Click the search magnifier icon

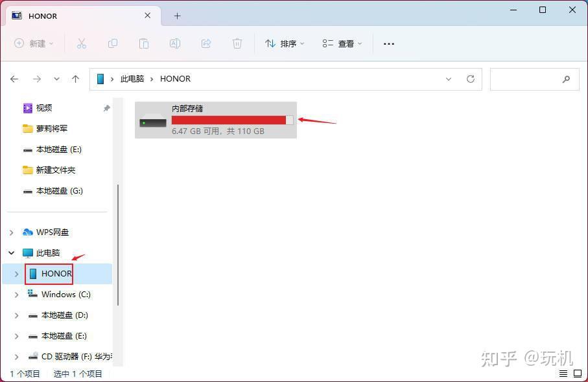click(566, 79)
